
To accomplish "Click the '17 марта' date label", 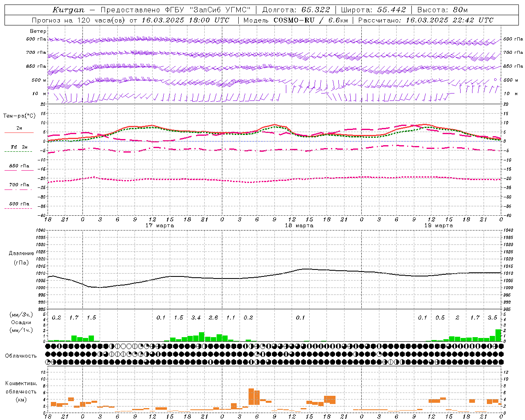I will pos(160,226).
